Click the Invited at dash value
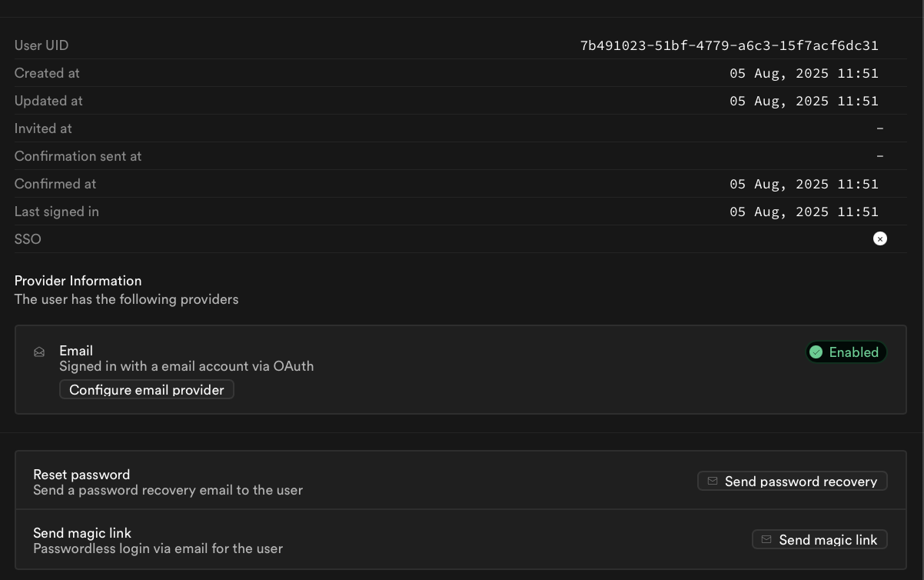 pos(880,128)
